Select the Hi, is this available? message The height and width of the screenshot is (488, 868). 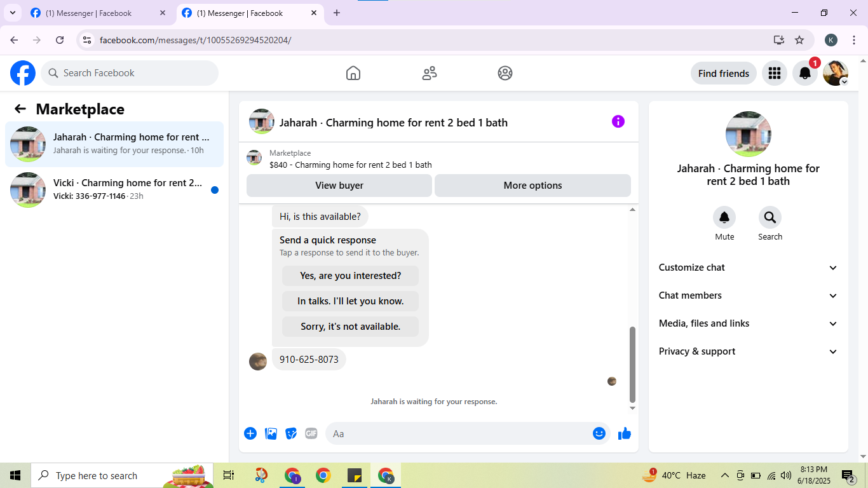tap(320, 216)
